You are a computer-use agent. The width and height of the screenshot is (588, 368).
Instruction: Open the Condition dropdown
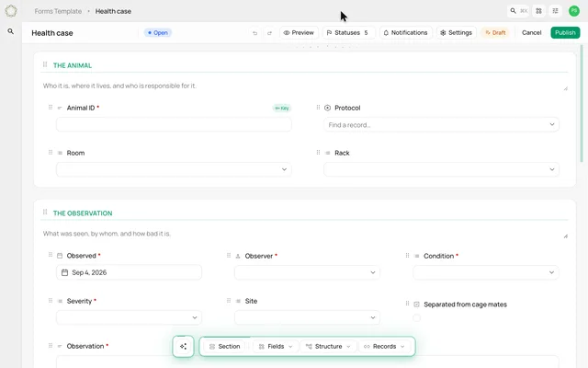coord(486,272)
